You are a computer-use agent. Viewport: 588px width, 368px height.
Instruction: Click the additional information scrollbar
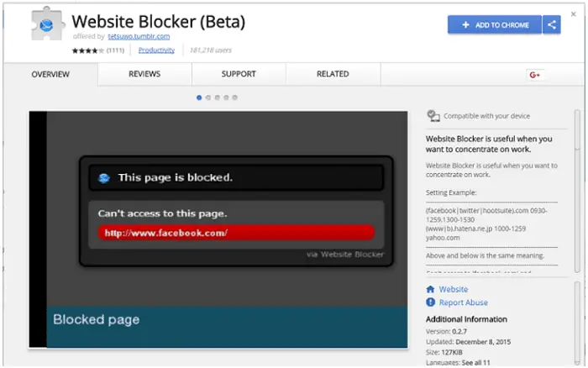point(577,323)
